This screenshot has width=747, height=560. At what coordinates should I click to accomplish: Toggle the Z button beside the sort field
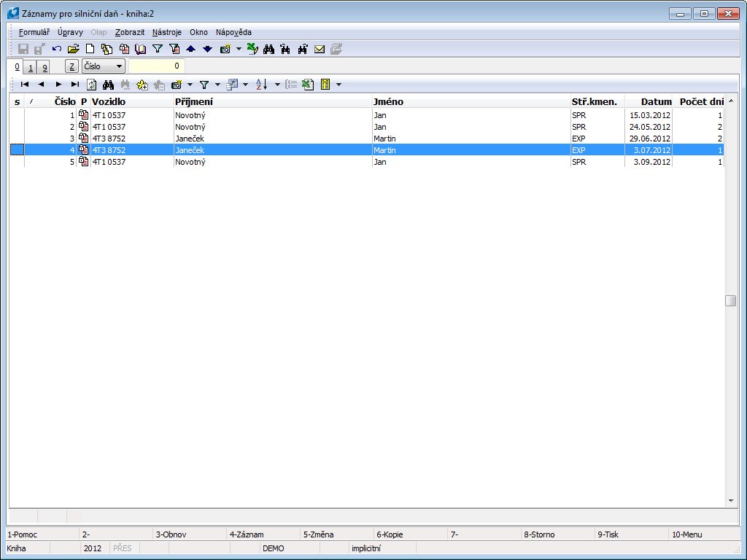click(x=71, y=66)
